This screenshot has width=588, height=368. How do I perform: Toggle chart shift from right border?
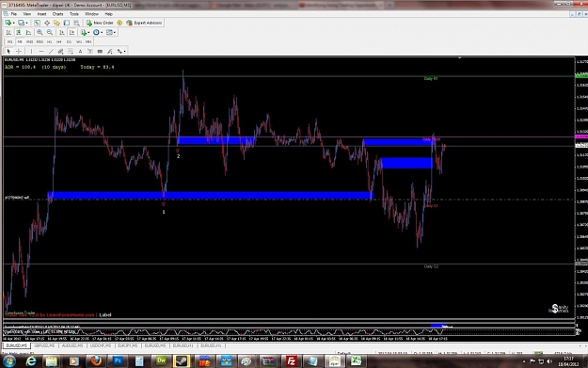(x=72, y=32)
